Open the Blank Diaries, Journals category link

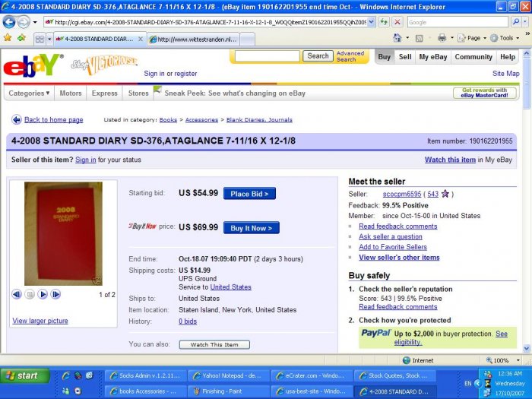pos(259,120)
